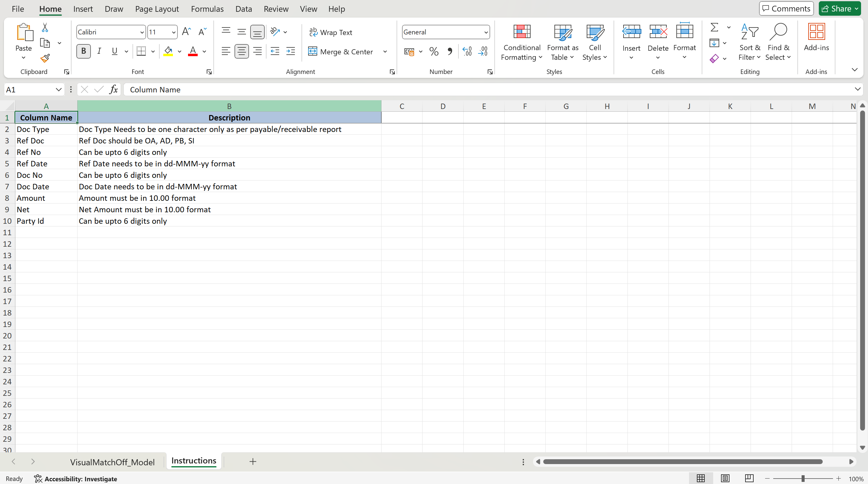Screen dimensions: 868x484
Task: Toggle Wrap Text
Action: coord(331,32)
